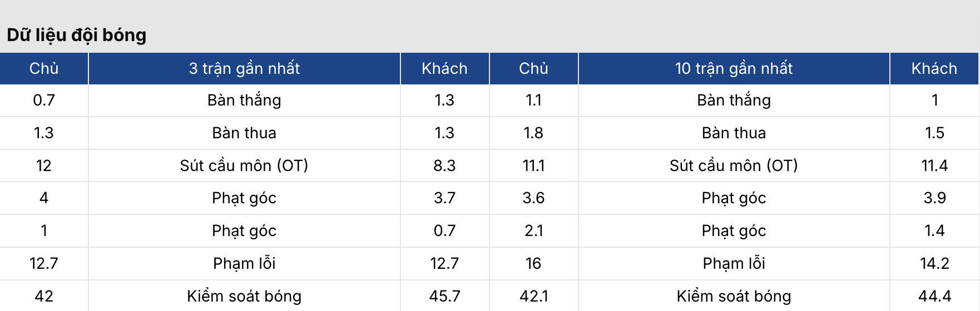Click "Bàn thua" row label under 10 trận gần nhất
The height and width of the screenshot is (311, 980).
(x=734, y=133)
